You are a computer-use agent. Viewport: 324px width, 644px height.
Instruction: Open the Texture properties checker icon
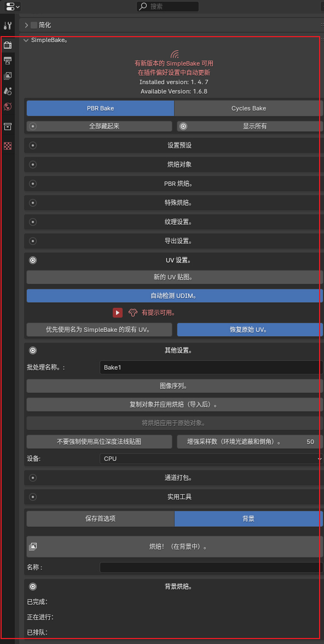pos(8,146)
